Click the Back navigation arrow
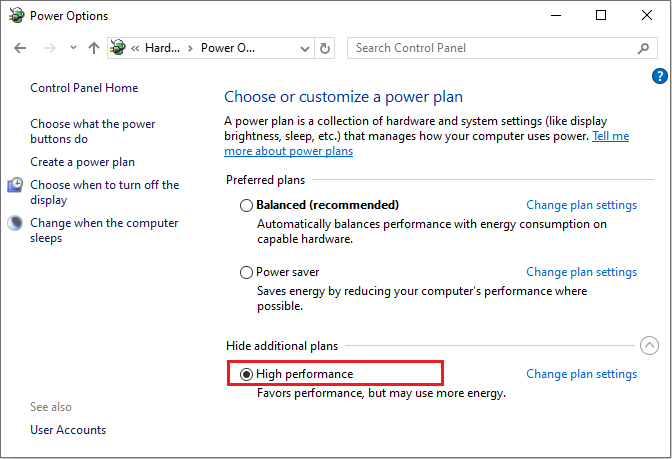Screen dimensions: 672x459 tap(20, 48)
